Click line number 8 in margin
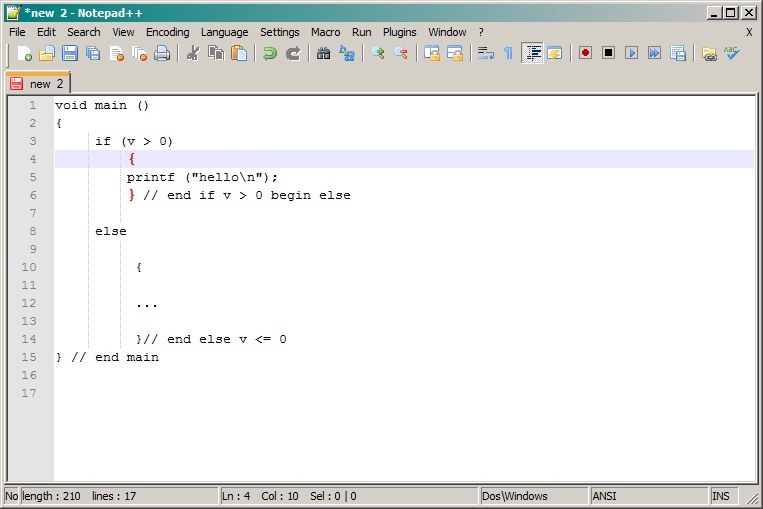 point(33,231)
